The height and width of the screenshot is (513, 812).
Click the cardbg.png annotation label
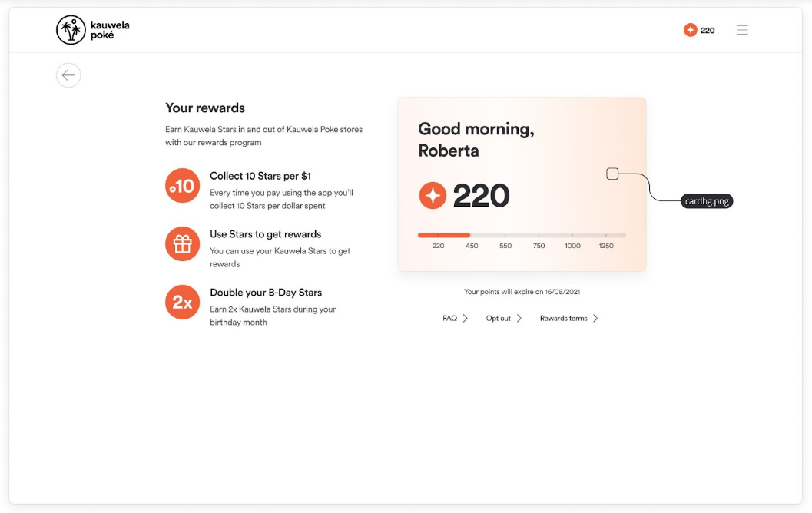[x=707, y=201]
